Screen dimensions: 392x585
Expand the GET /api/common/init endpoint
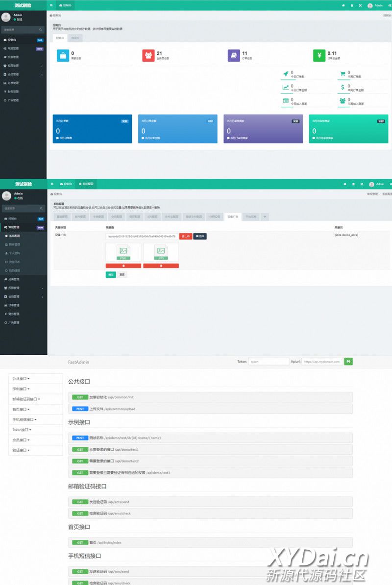[210, 397]
